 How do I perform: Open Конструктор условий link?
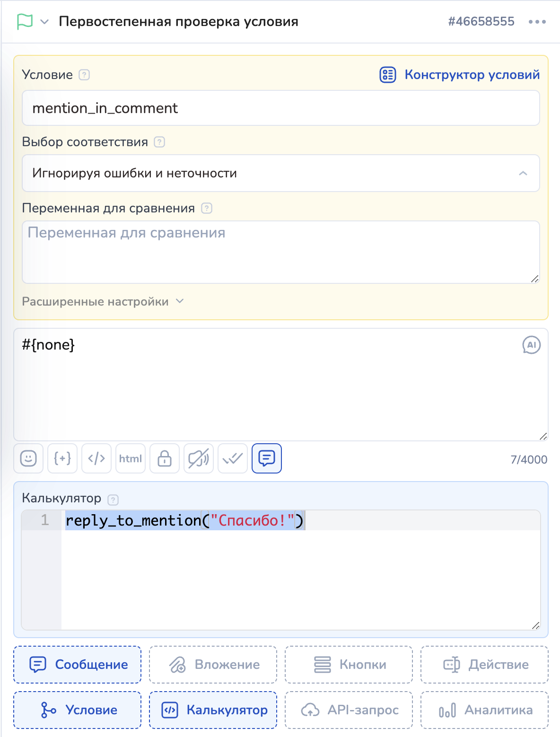click(460, 75)
